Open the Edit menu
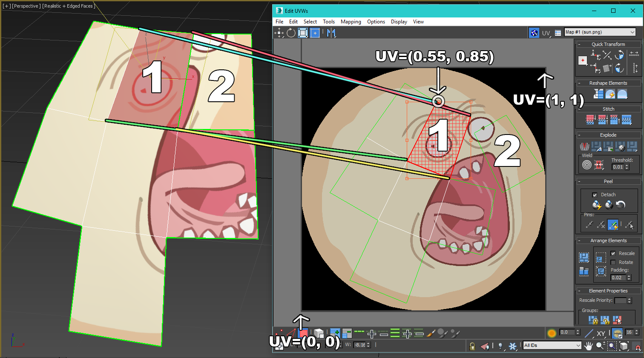This screenshot has width=644, height=358. (293, 22)
